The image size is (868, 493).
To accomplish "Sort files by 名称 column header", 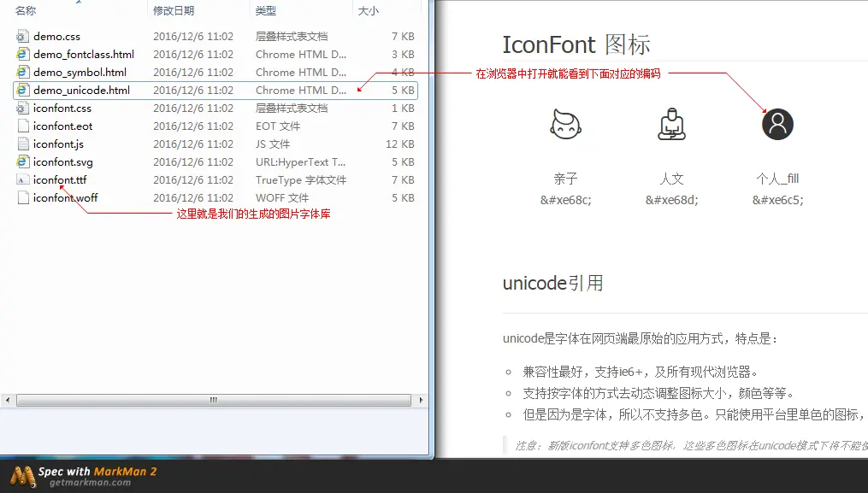I will pyautogui.click(x=26, y=10).
